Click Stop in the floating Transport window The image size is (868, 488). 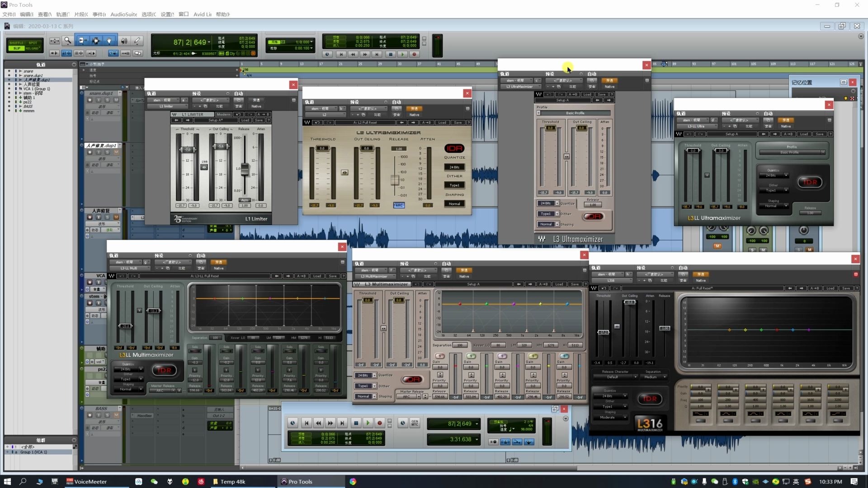(356, 423)
